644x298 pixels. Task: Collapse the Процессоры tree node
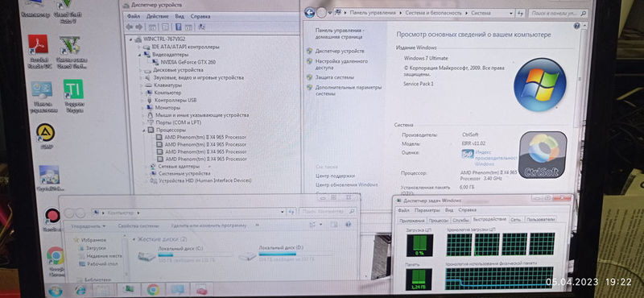[144, 130]
